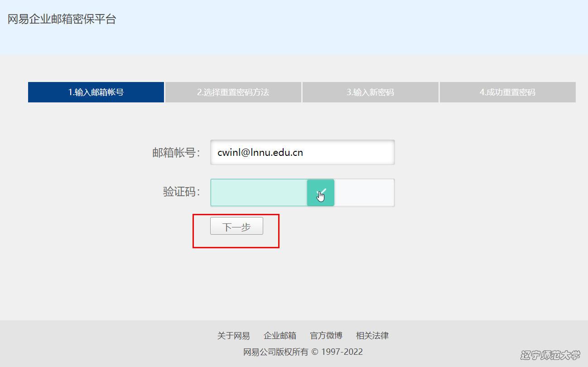Click the 验证码 field label

182,192
